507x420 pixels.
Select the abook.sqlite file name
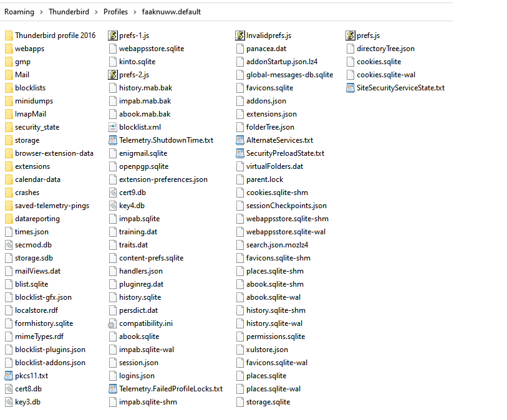coord(139,336)
